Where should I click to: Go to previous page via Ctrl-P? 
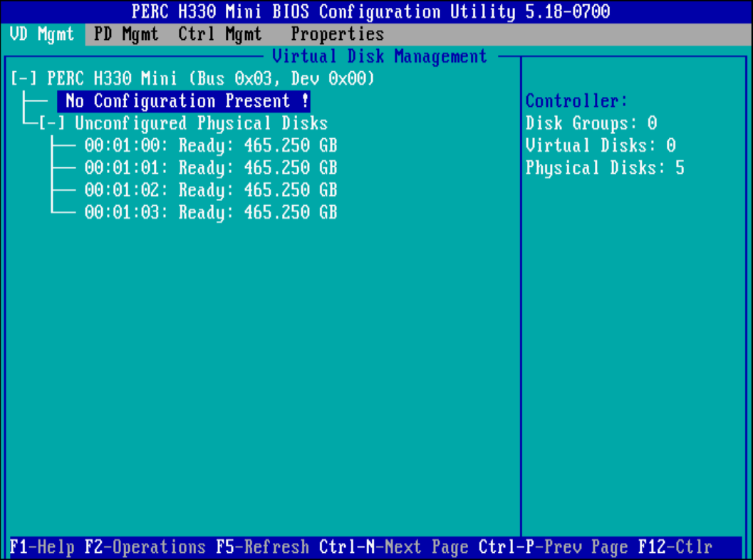click(553, 547)
